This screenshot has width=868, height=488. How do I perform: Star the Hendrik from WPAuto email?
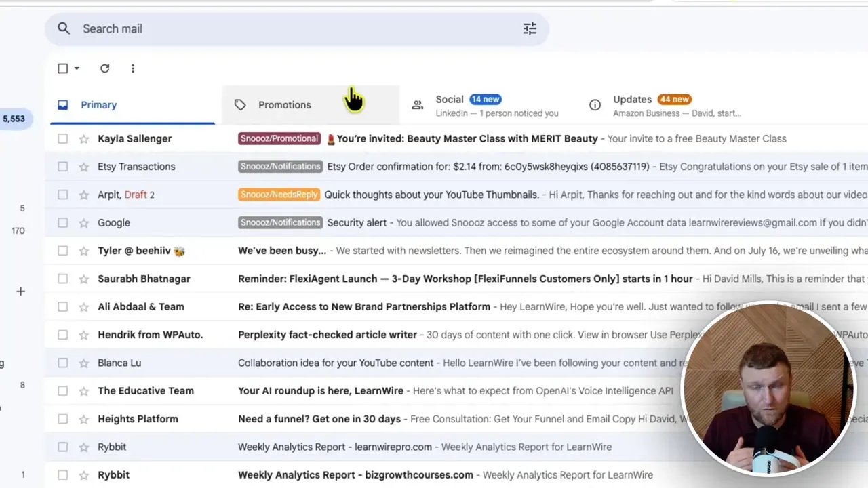click(84, 335)
